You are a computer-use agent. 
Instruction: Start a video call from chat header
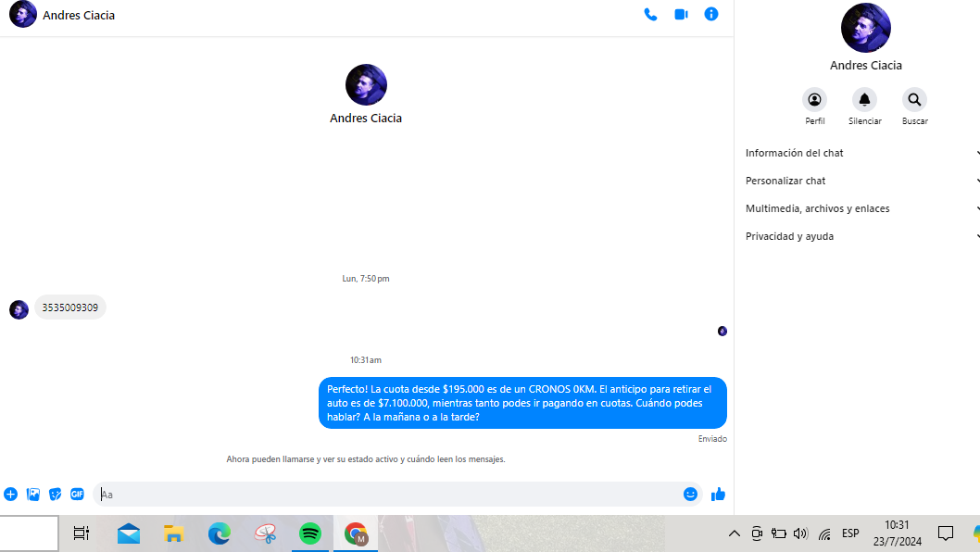681,15
